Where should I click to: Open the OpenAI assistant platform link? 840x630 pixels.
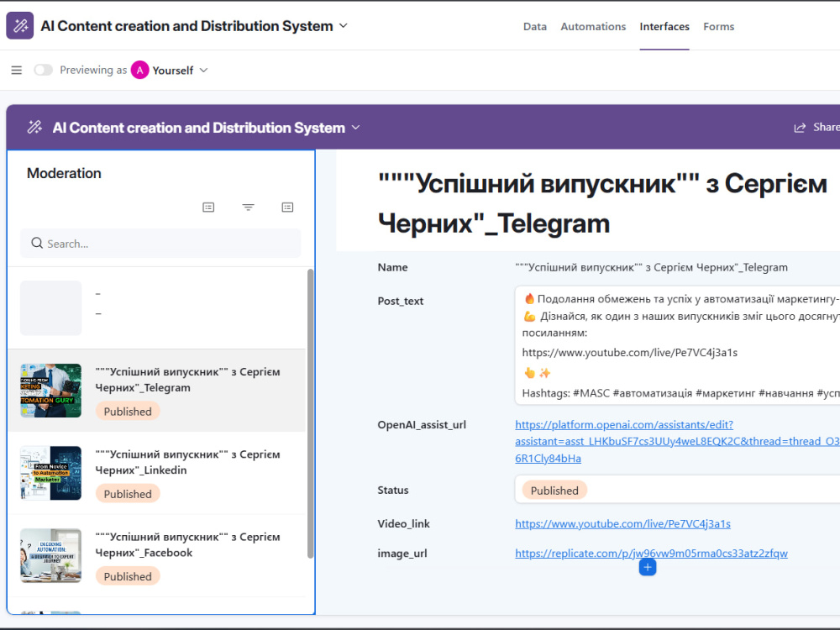(x=677, y=442)
